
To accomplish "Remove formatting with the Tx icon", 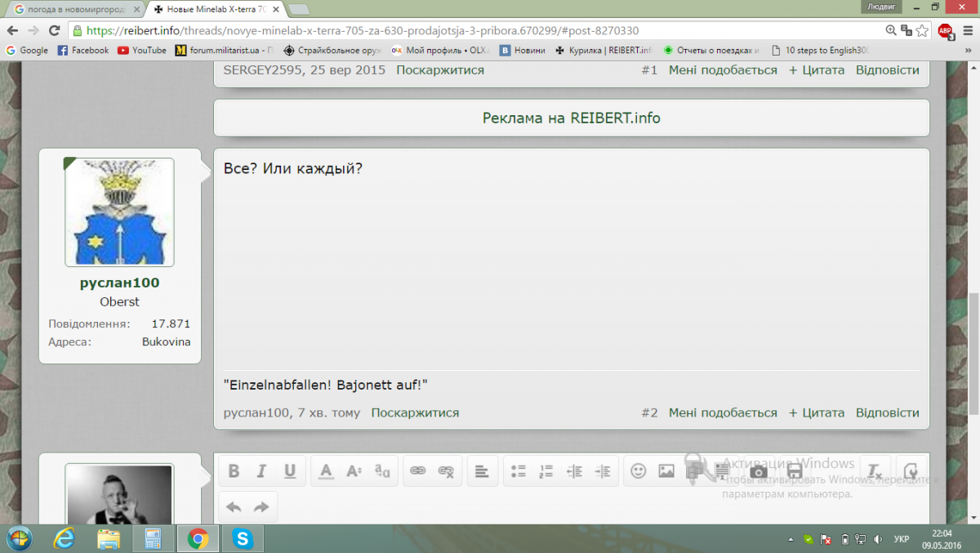I will click(874, 471).
